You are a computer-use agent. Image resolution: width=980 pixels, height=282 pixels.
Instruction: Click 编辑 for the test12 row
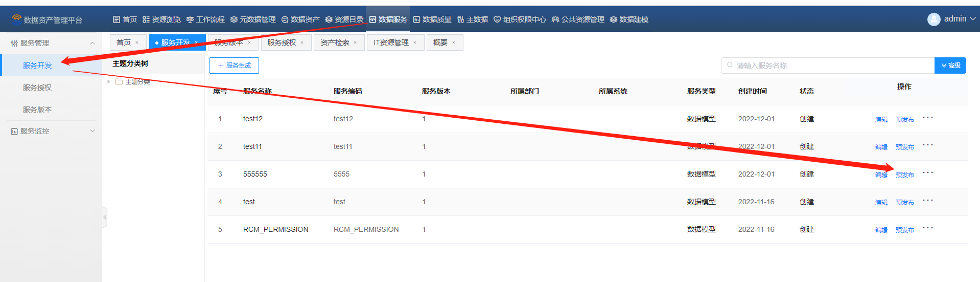pyautogui.click(x=881, y=120)
